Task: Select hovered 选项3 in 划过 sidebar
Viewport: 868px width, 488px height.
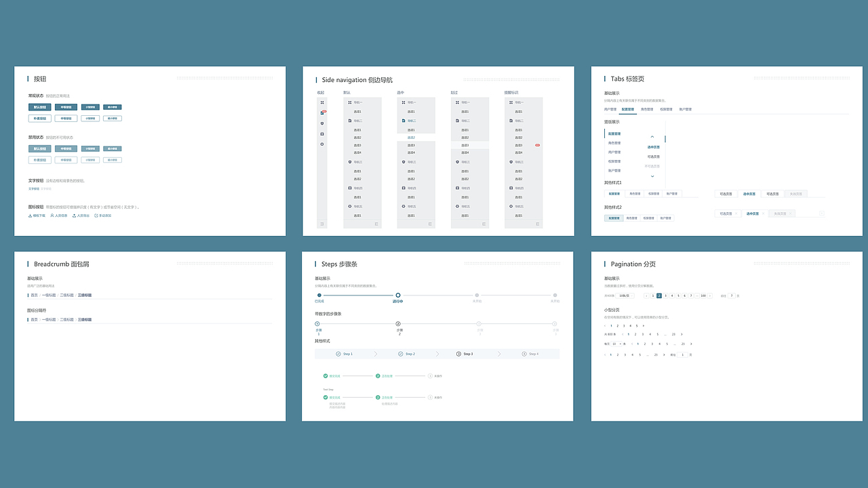Action: (x=470, y=145)
